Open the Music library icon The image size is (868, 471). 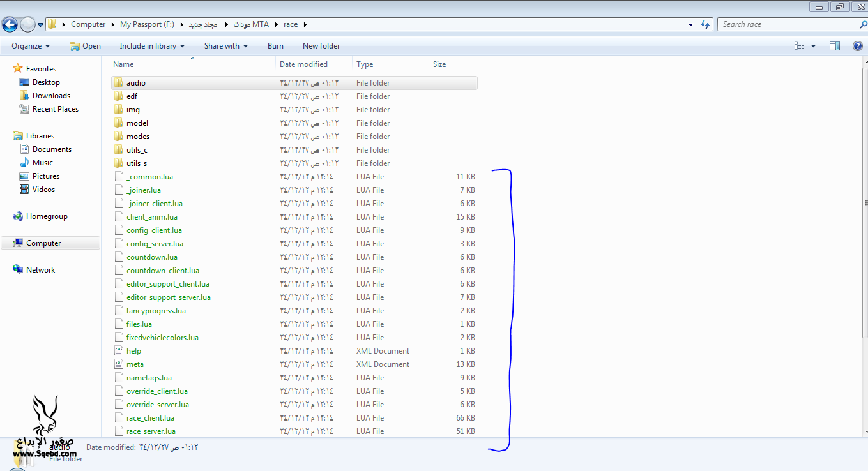pos(25,163)
